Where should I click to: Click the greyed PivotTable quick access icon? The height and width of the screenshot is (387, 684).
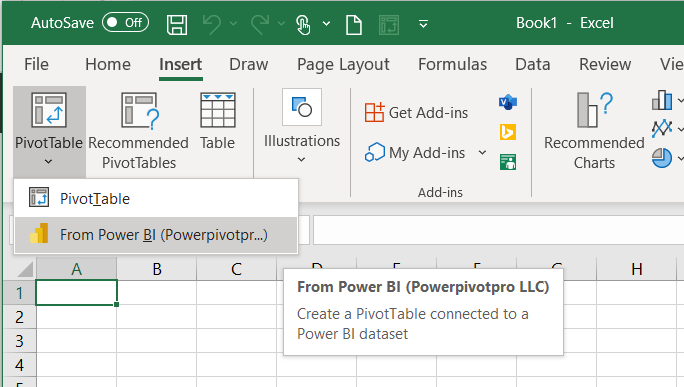389,24
